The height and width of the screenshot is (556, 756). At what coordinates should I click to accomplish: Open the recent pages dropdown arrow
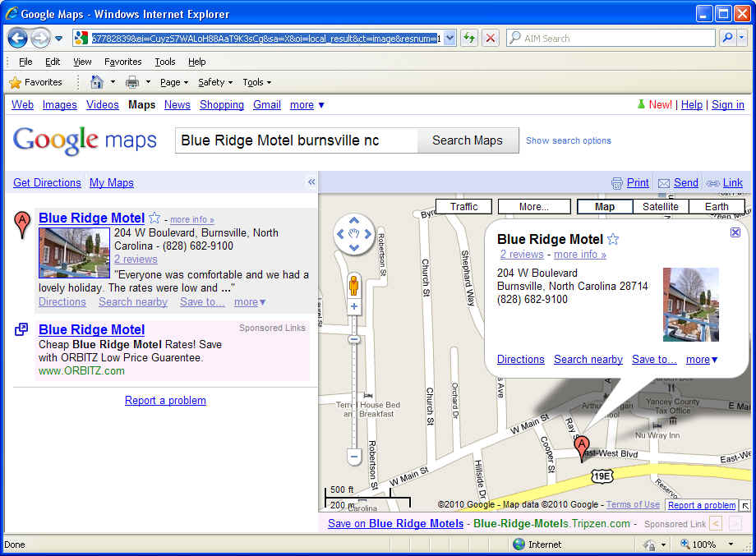coord(59,38)
